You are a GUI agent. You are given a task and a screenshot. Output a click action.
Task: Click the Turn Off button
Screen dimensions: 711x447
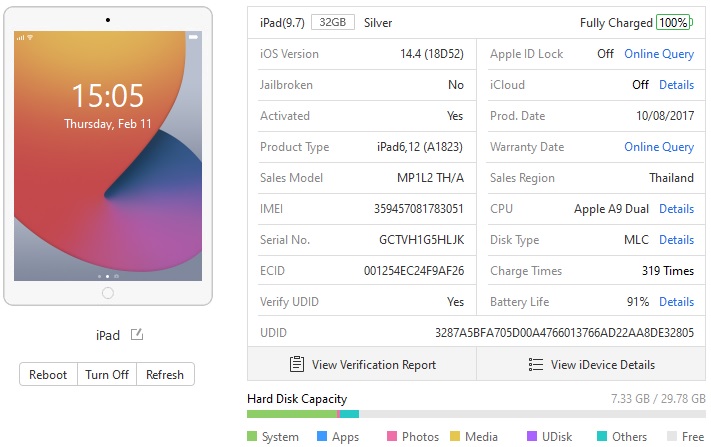click(107, 374)
